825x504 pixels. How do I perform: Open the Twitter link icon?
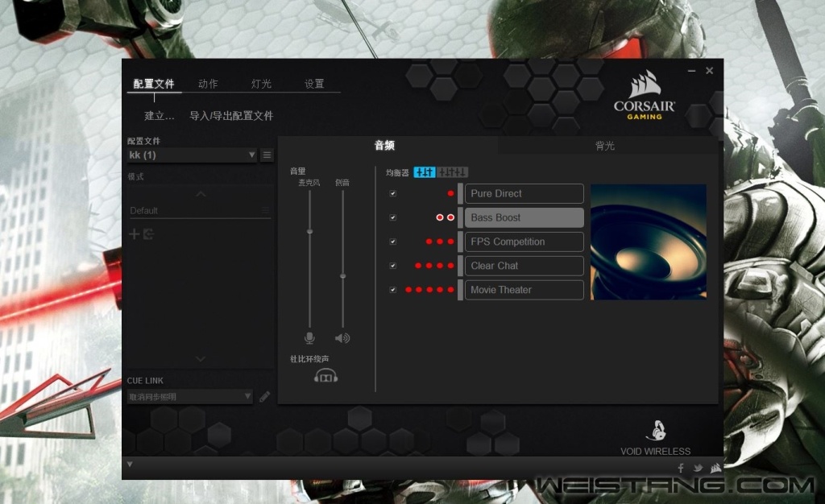699,468
